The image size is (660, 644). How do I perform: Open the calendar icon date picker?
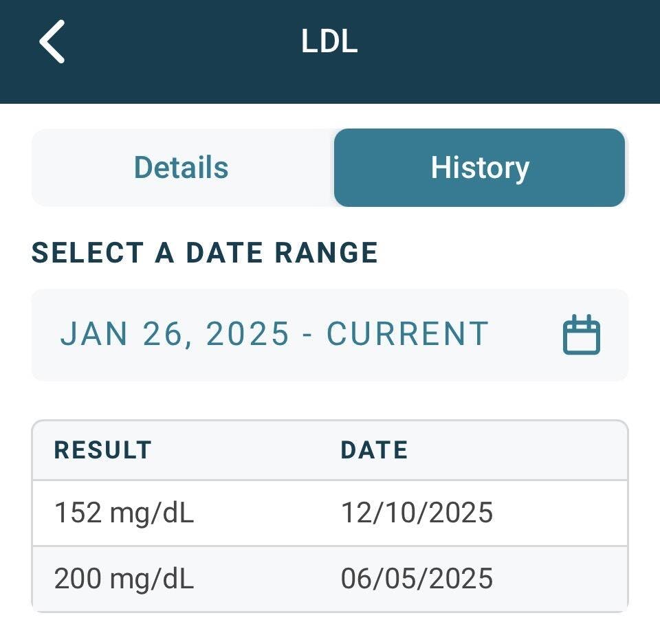pyautogui.click(x=581, y=335)
